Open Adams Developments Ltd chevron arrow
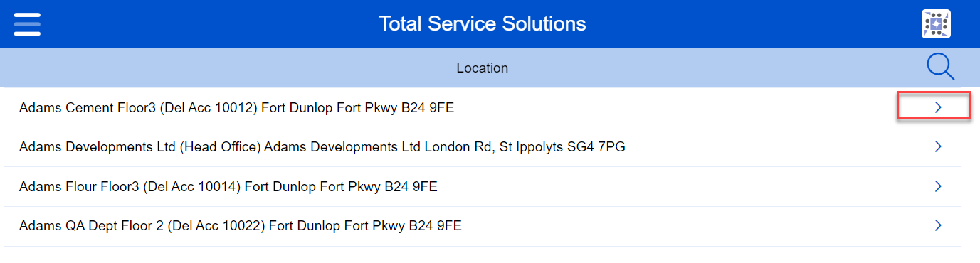This screenshot has width=980, height=263. [938, 146]
